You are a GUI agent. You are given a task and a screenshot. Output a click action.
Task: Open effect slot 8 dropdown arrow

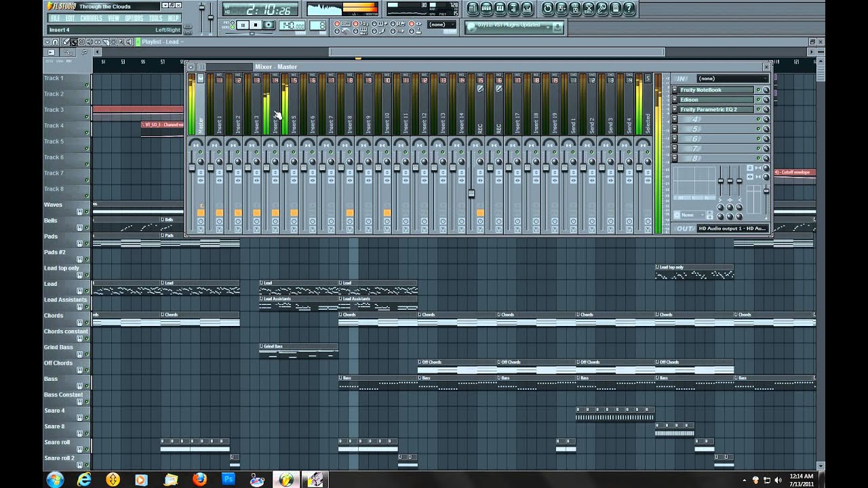[x=675, y=158]
